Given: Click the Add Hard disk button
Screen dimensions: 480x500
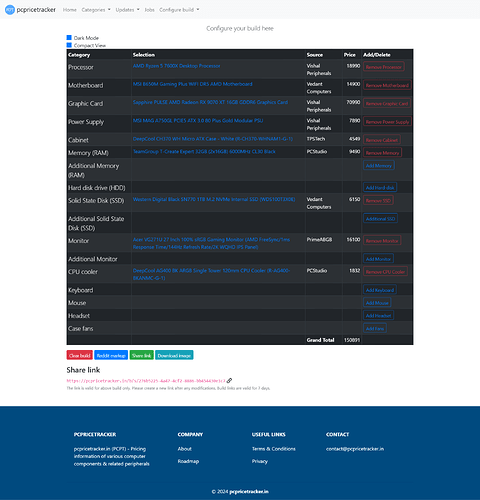Looking at the screenshot, I should [x=380, y=187].
